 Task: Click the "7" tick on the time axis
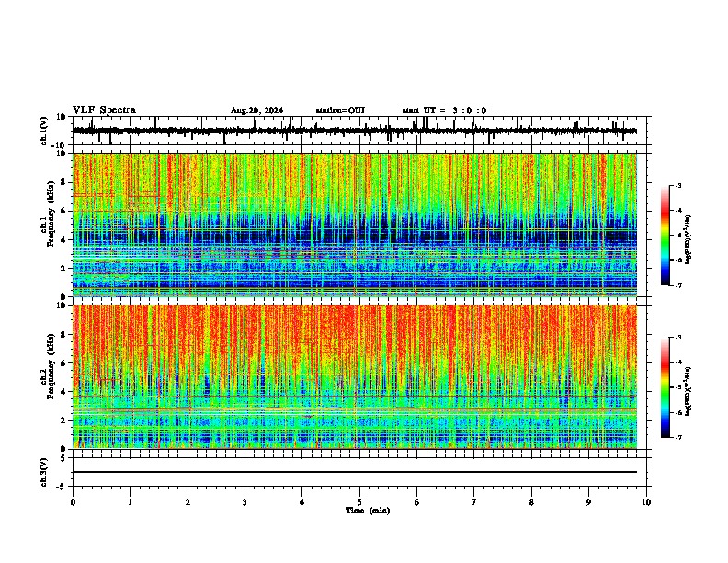[x=474, y=502]
